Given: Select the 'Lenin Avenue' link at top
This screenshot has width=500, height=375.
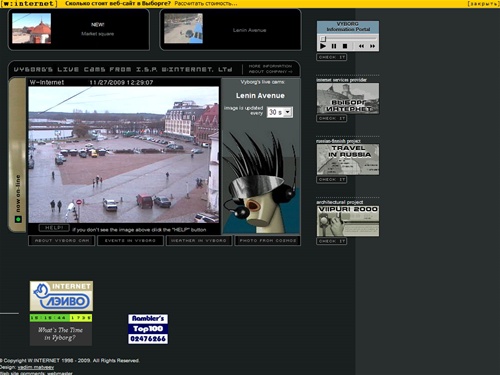Looking at the screenshot, I should click(249, 30).
